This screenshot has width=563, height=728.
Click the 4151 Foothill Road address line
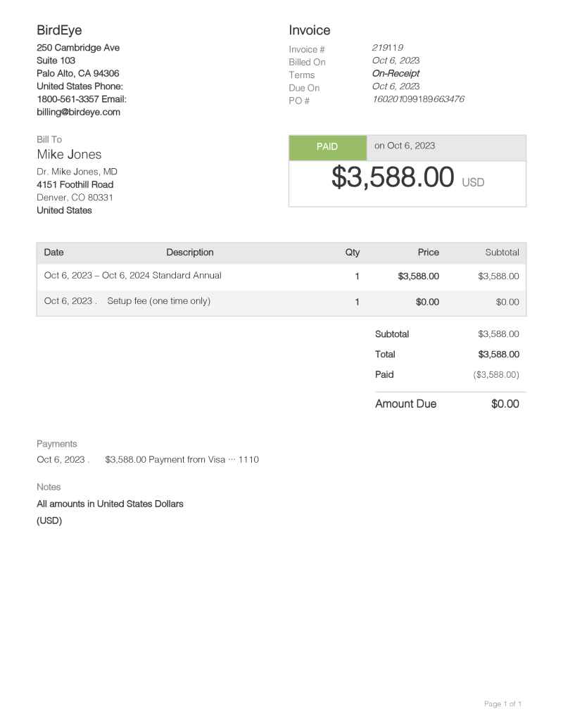coord(75,185)
